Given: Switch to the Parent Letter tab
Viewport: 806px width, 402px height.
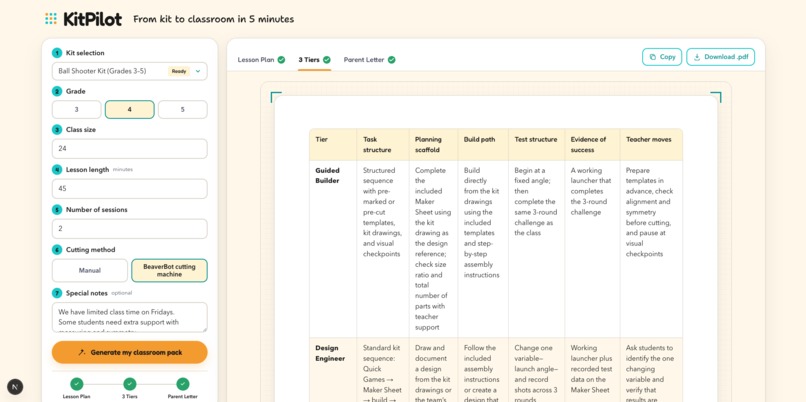Looking at the screenshot, I should click(x=369, y=60).
